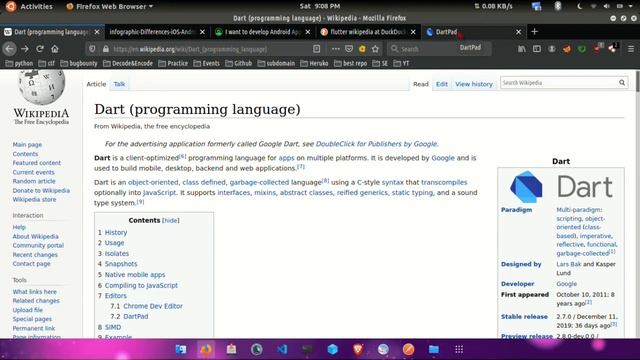Close the Dart (programming language) tab
Image resolution: width=640 pixels, height=360 pixels.
[x=97, y=32]
